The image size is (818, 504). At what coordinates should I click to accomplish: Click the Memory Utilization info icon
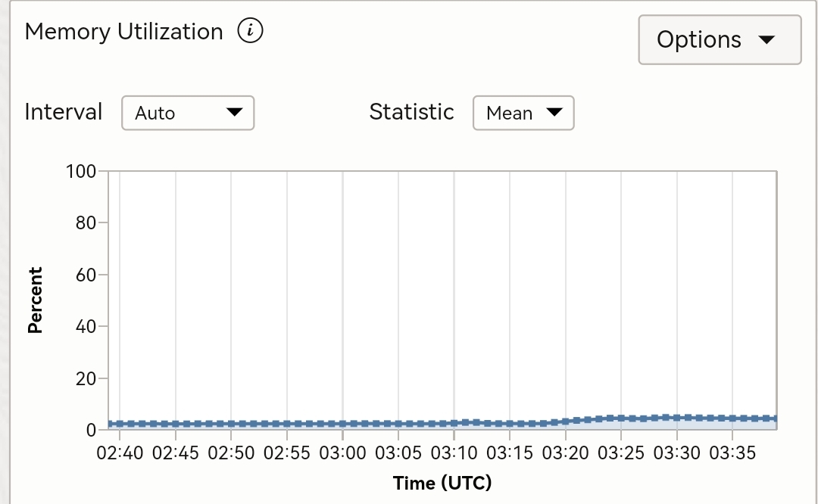point(251,31)
